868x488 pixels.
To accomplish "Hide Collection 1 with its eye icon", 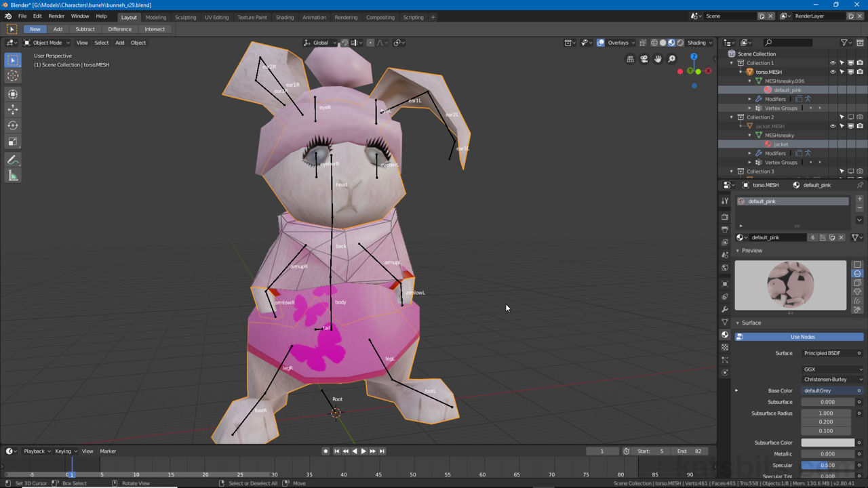I will pos(833,63).
